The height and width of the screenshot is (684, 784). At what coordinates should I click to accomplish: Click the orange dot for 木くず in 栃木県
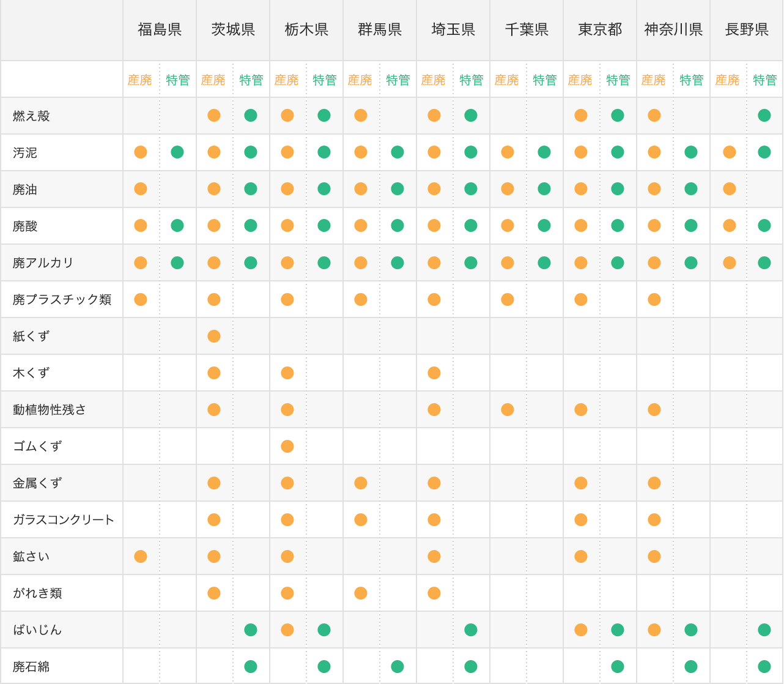(x=287, y=373)
